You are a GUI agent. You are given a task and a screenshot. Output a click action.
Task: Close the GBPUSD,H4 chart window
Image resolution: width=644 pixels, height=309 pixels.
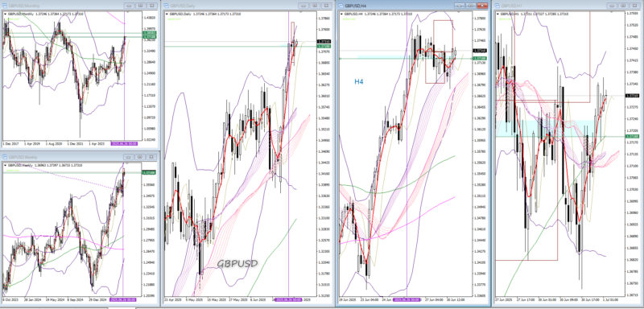click(482, 6)
